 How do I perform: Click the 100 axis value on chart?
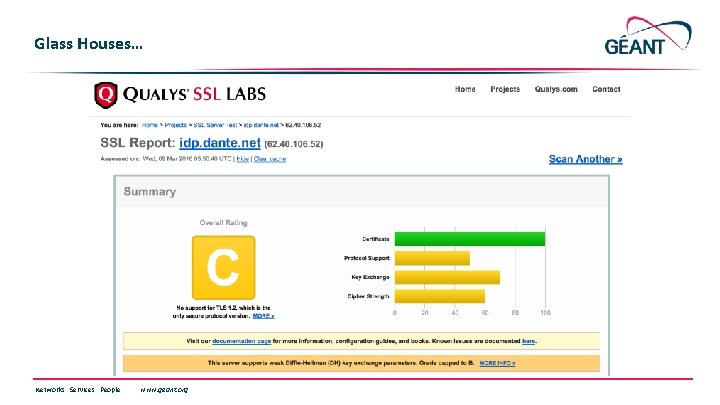pyautogui.click(x=545, y=313)
